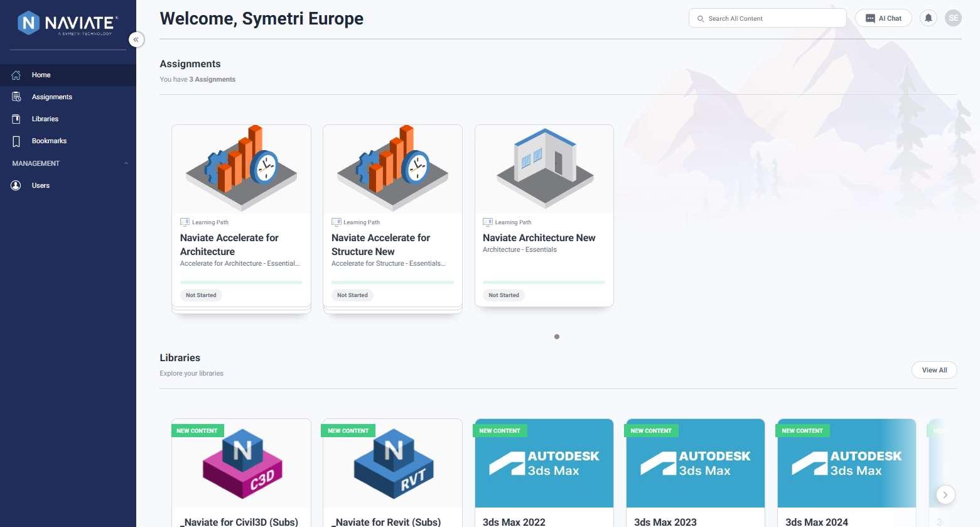Focus the Search All Content field
980x527 pixels.
tap(767, 18)
